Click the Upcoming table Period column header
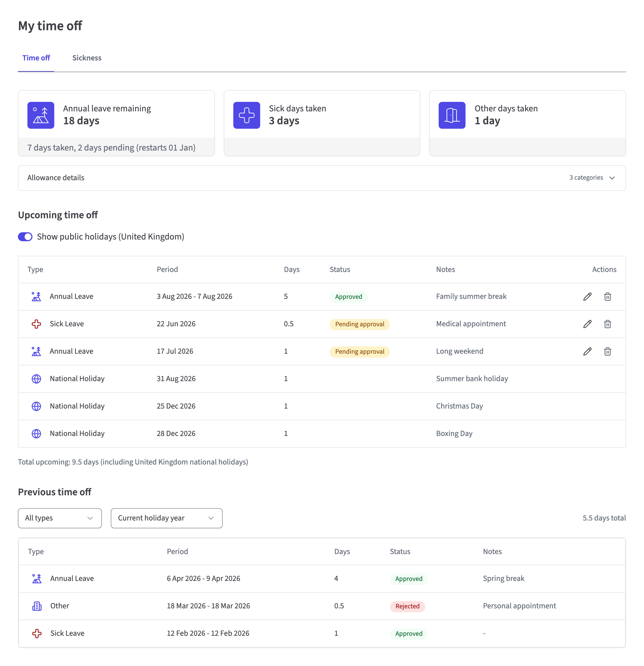This screenshot has width=644, height=666. coord(167,270)
